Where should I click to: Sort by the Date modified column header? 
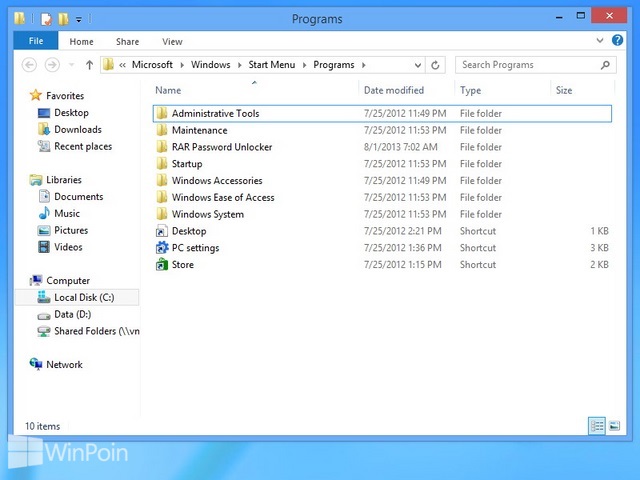click(394, 90)
